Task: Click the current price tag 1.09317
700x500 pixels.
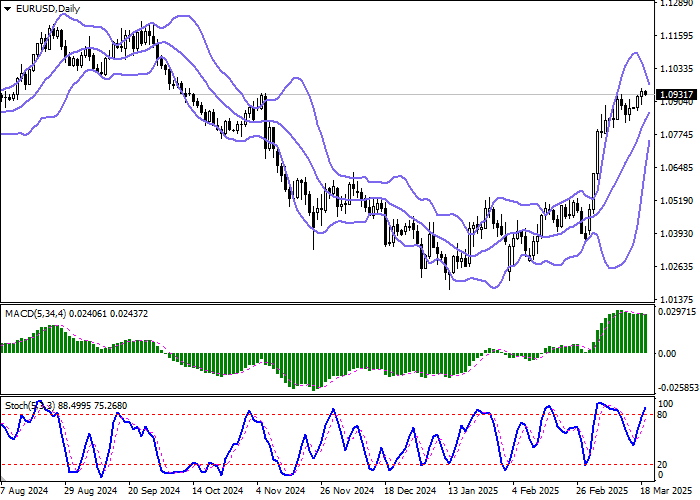Action: [x=678, y=95]
